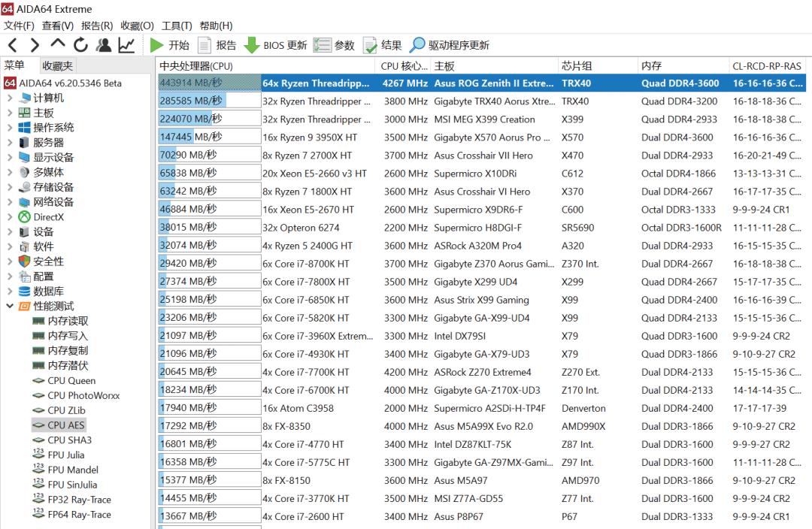Click AIDA64 v6.20.5346 Beta root icon
The width and height of the screenshot is (812, 529).
click(10, 83)
